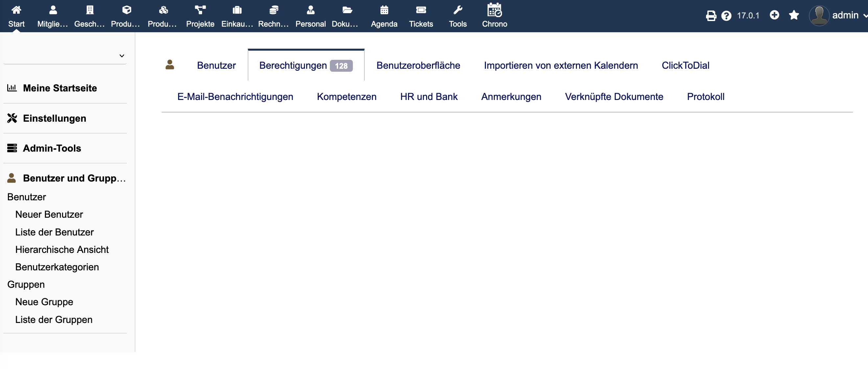Click the 17.0.1 version number

pyautogui.click(x=748, y=15)
